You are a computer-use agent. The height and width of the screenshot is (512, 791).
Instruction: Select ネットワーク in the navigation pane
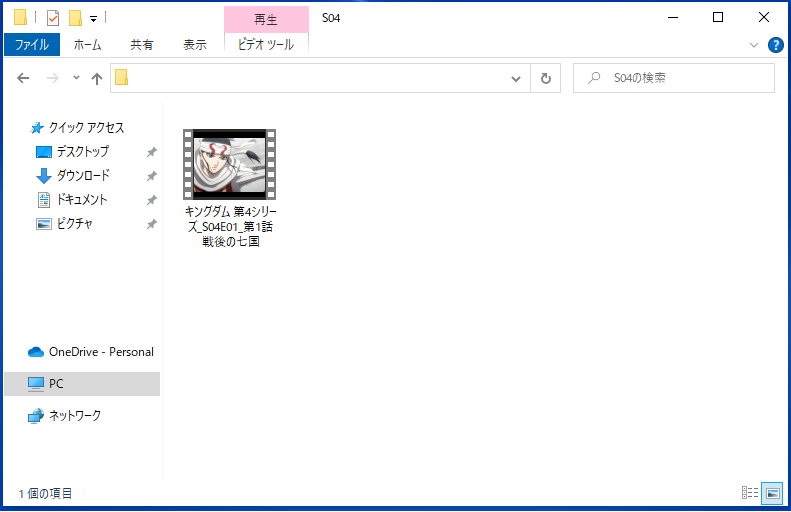(x=65, y=416)
